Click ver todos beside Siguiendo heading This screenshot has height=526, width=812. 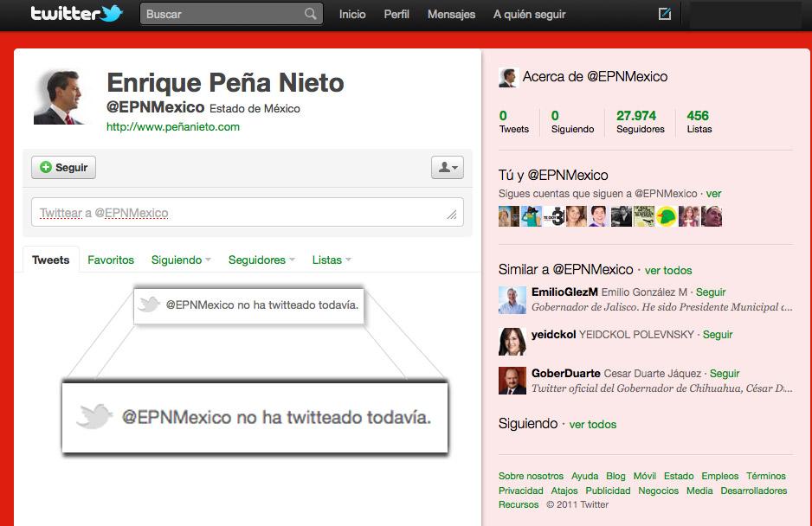coord(593,425)
